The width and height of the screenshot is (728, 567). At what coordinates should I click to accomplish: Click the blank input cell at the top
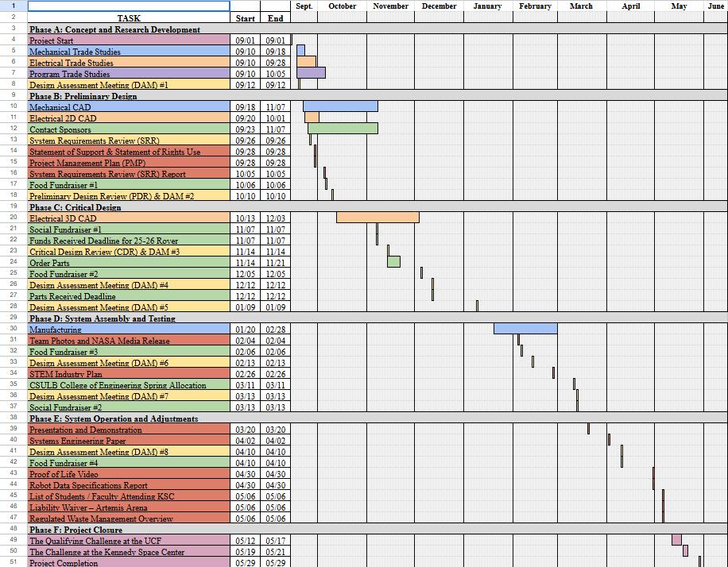pos(127,6)
